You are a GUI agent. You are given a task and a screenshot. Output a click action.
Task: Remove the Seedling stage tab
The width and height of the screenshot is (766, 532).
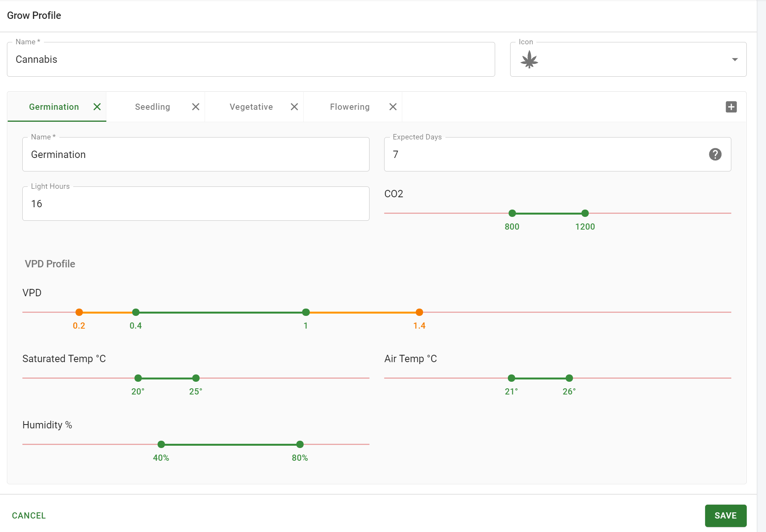tap(196, 107)
